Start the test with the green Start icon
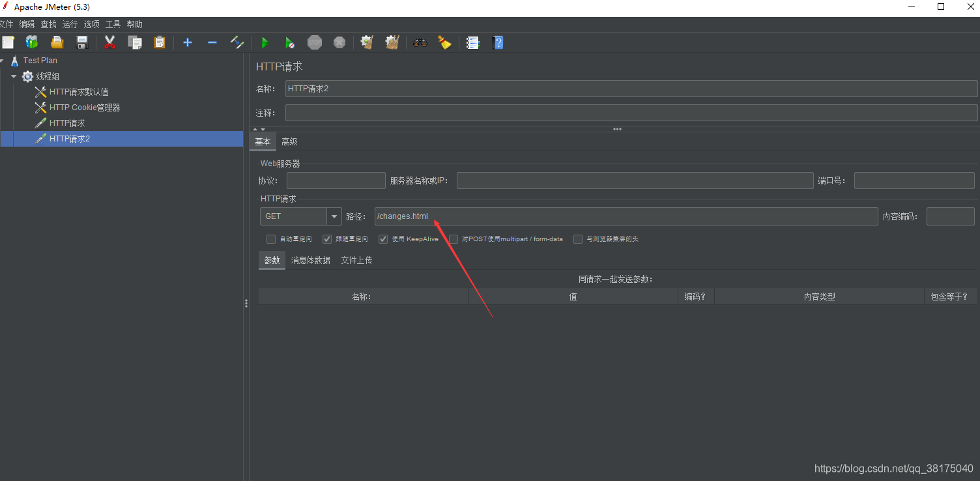Image resolution: width=980 pixels, height=481 pixels. [x=265, y=42]
